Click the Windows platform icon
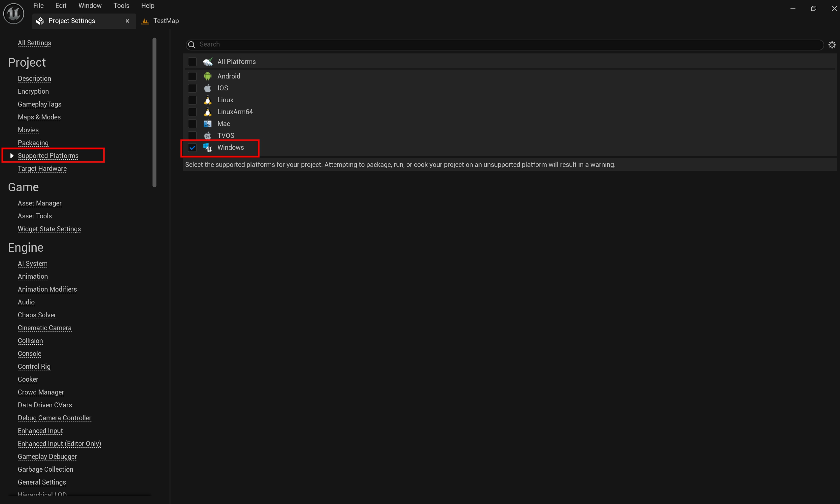Screen dimensions: 840x504 click(208, 148)
